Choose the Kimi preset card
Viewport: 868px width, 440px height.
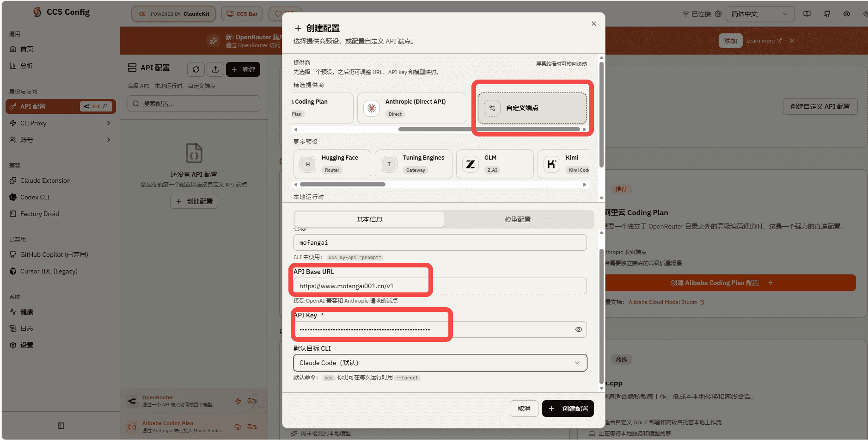coord(563,164)
